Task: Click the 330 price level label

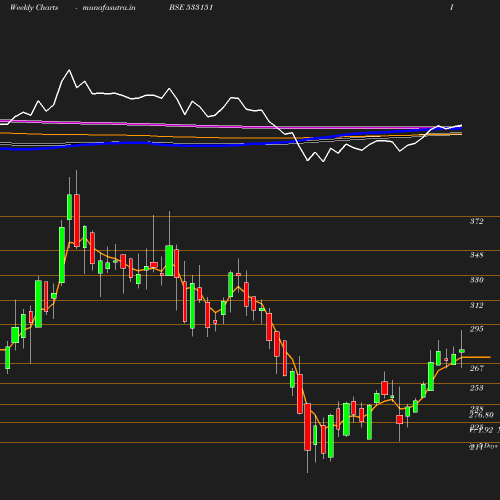Action: (476, 280)
